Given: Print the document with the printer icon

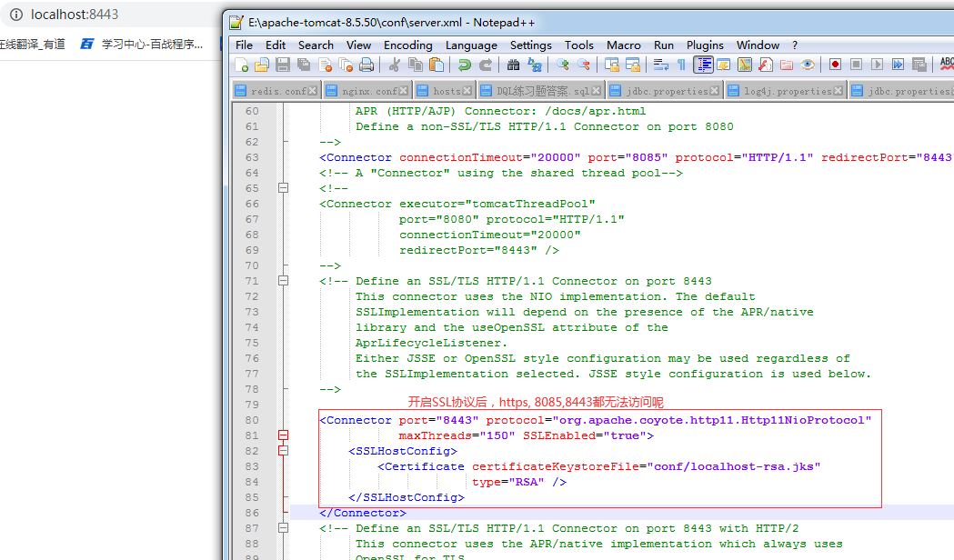Looking at the screenshot, I should (367, 65).
